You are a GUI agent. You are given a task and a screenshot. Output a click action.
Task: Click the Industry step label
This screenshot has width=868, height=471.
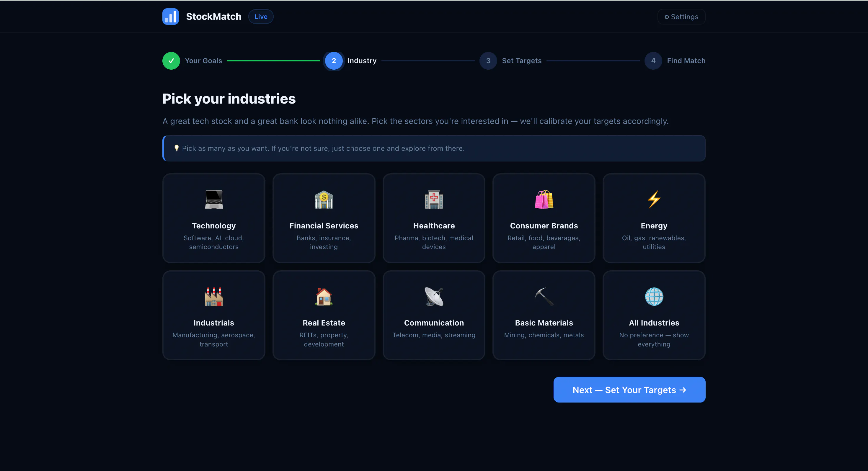coord(362,60)
